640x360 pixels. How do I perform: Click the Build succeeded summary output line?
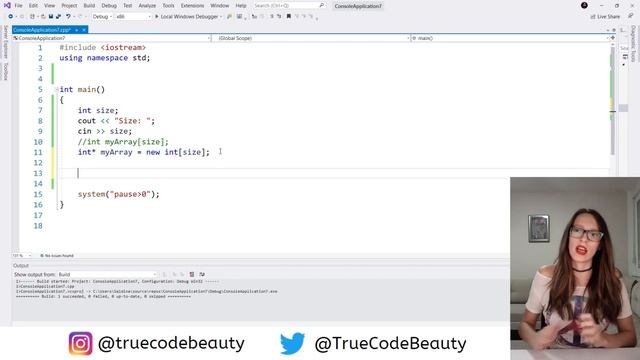(x=103, y=297)
